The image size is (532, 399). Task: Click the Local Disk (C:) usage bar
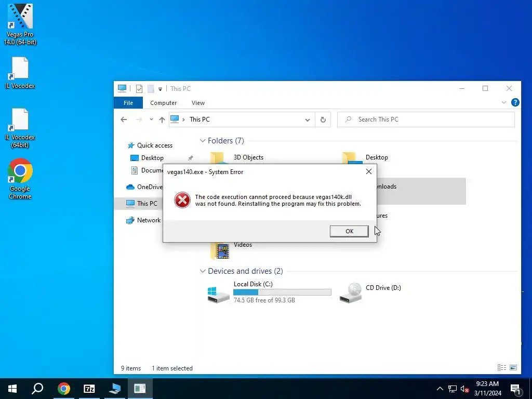282,292
